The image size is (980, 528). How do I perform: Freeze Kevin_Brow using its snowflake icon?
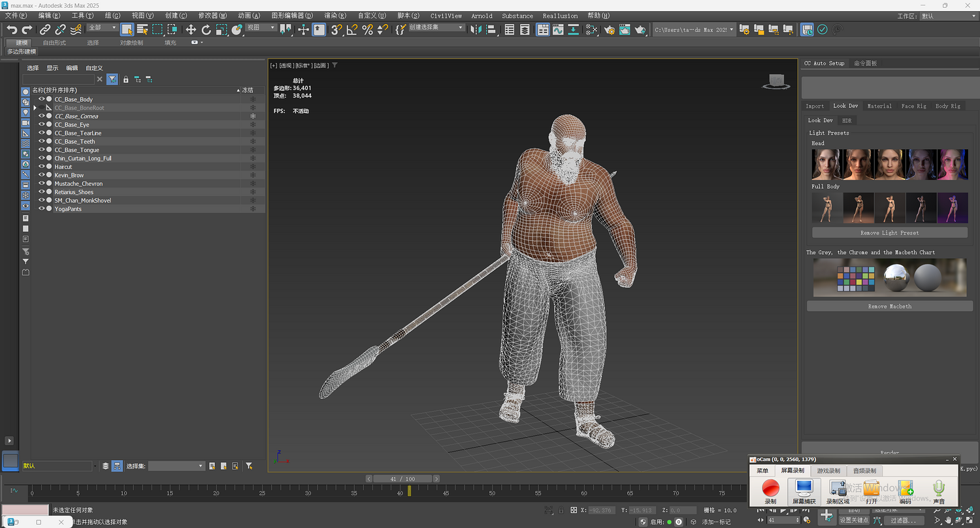[253, 175]
